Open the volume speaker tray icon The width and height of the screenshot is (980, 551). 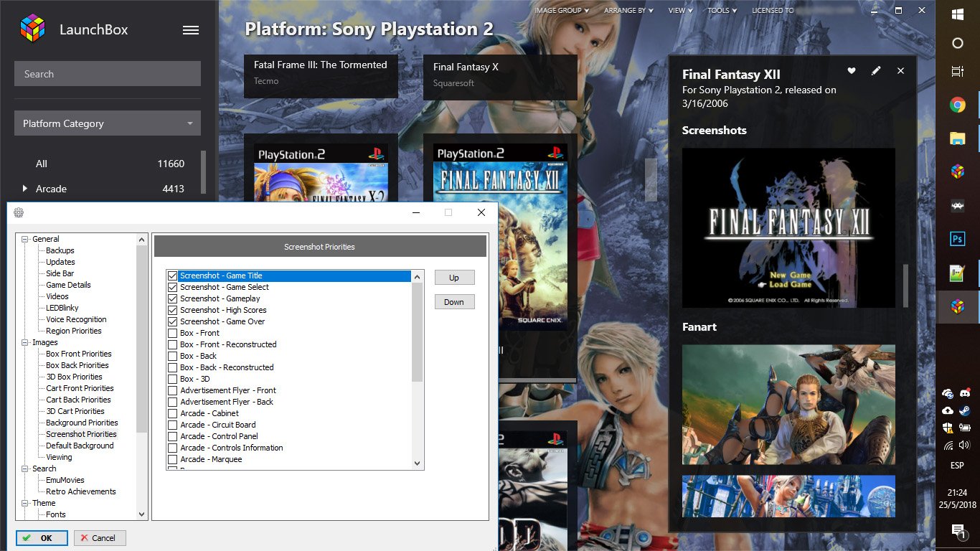965,446
